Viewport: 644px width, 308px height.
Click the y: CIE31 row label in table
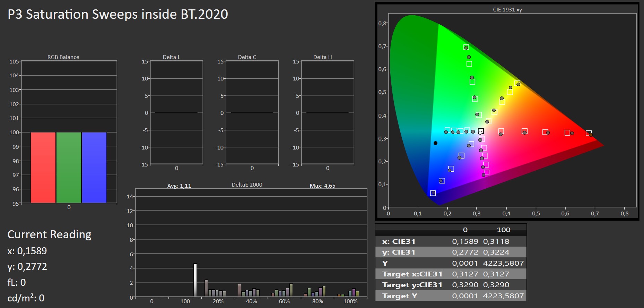pos(399,252)
